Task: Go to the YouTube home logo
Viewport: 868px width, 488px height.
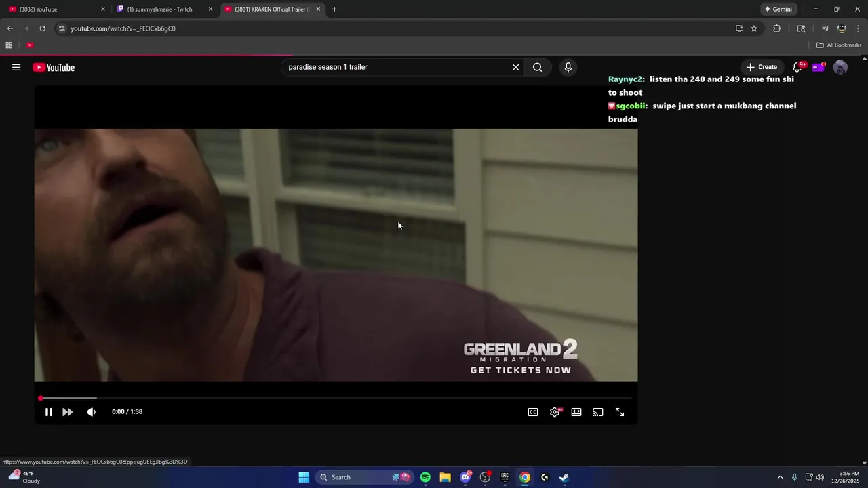Action: (x=54, y=67)
